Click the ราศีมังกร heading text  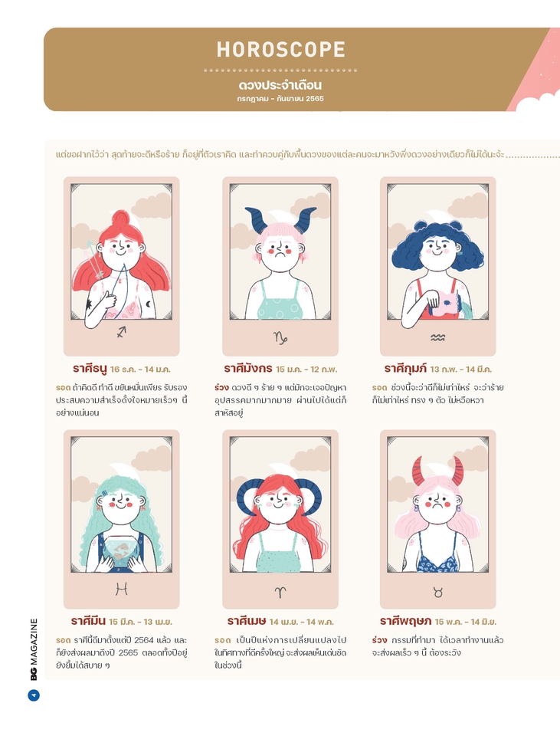[247, 369]
